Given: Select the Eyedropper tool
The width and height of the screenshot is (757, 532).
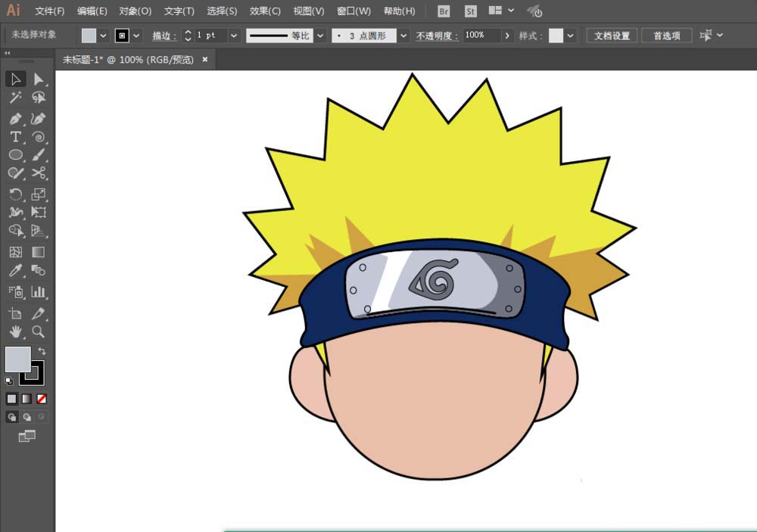Looking at the screenshot, I should click(x=15, y=270).
